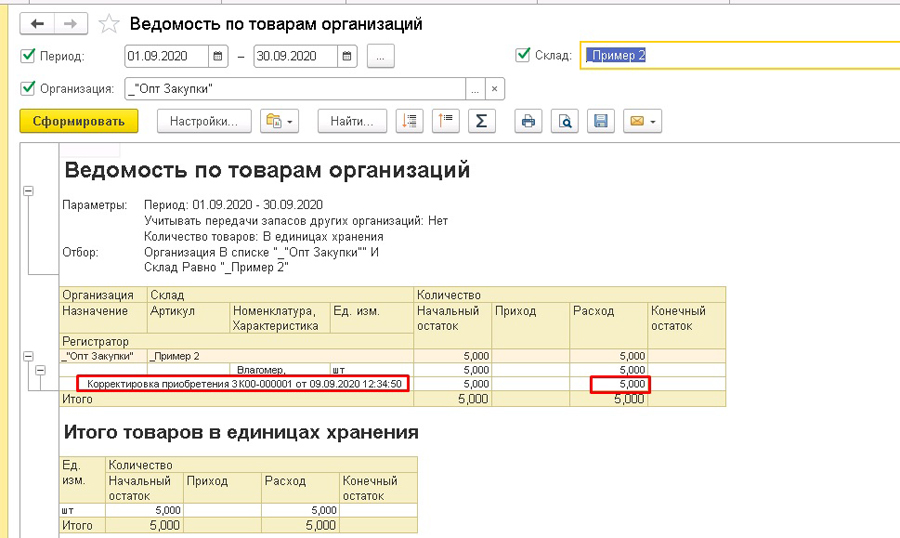Disable the Склад filter checkbox
Viewport: 900px width, 538px height.
[522, 55]
